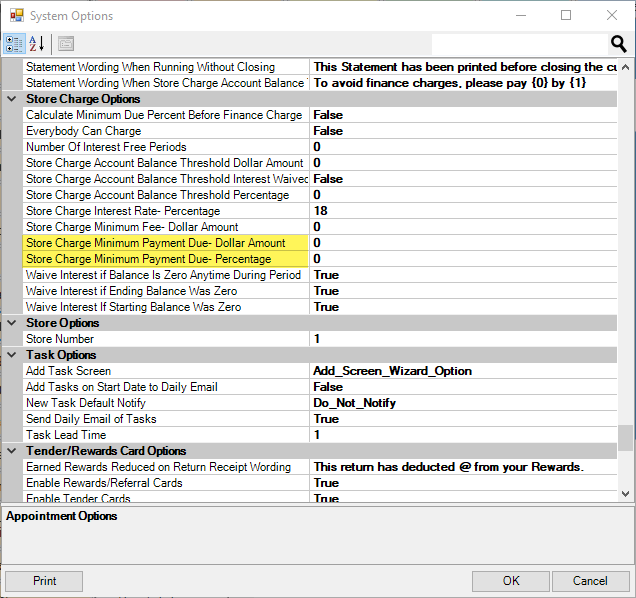
Task: Open the Property Pages toolbar icon
Action: coord(66,44)
